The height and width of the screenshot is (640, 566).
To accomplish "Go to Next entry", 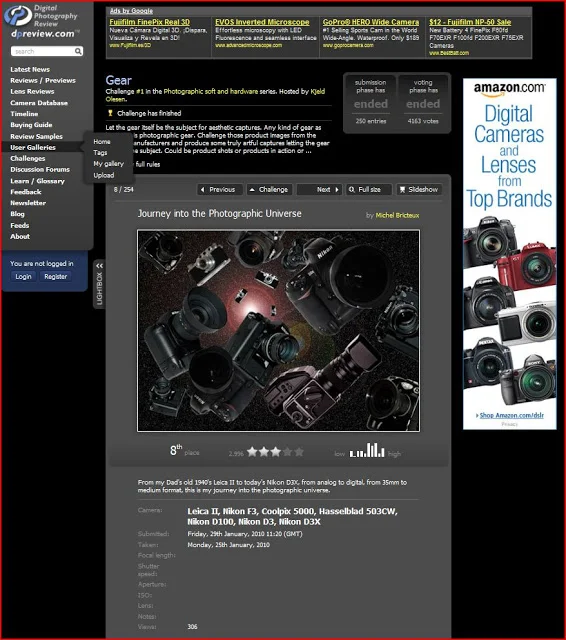I will (319, 189).
